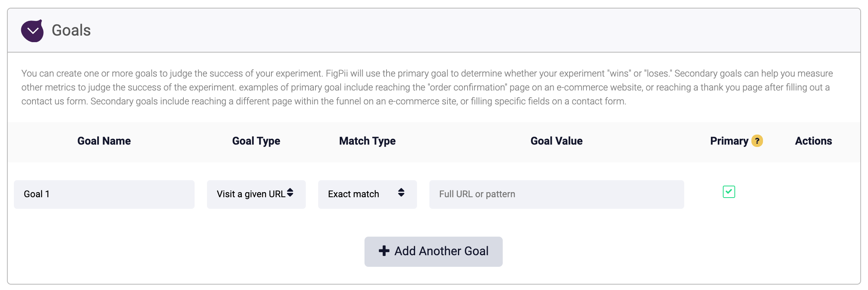Toggle the Primary goal checkbox
868x290 pixels.
click(729, 192)
